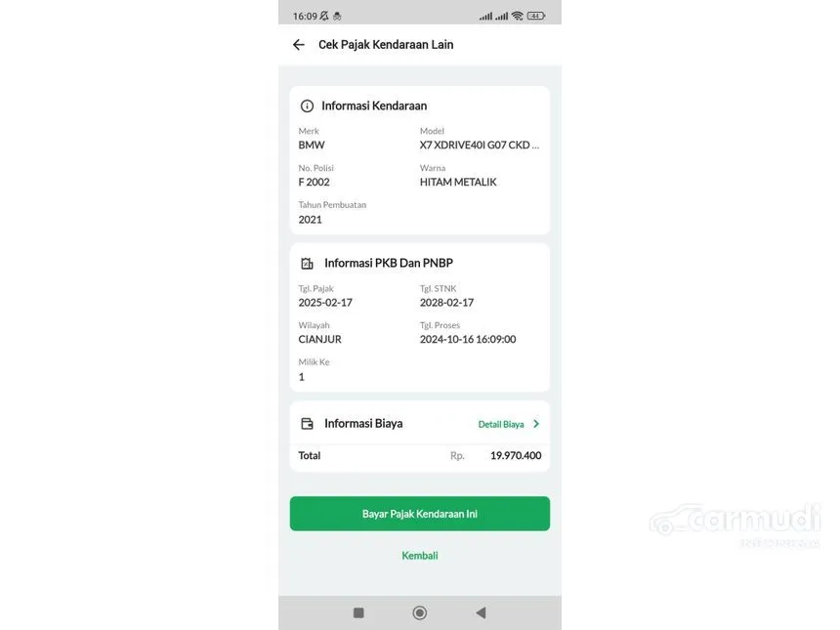Click the wallet icon beside Informasi Biaya
The height and width of the screenshot is (630, 840).
(307, 424)
